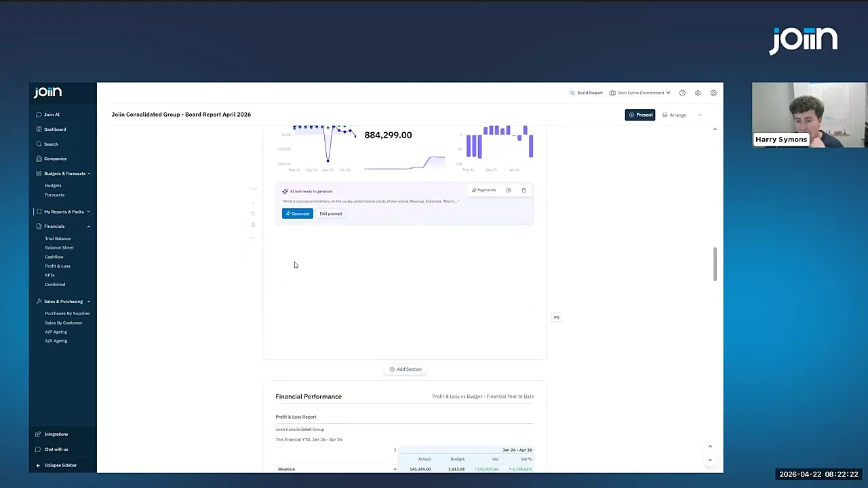Open Chat with us support

point(52,449)
